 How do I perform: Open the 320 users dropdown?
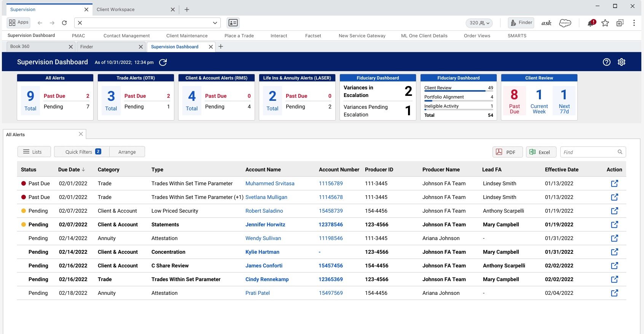[479, 23]
